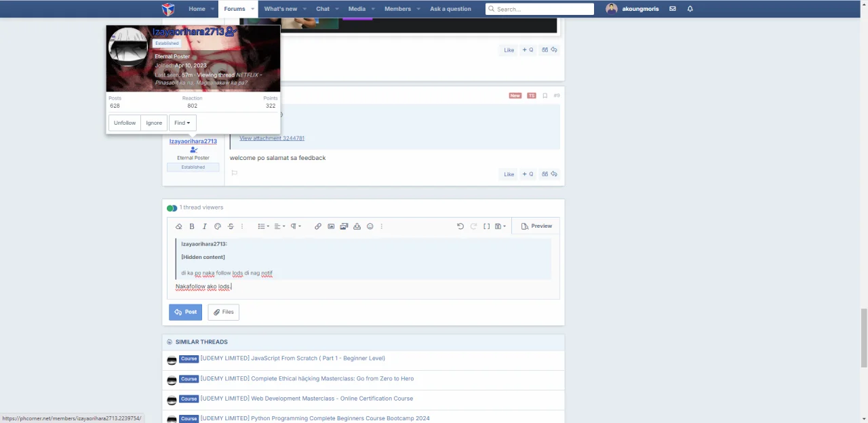Expand the Home menu arrow
Image resolution: width=868 pixels, height=423 pixels.
[214, 9]
